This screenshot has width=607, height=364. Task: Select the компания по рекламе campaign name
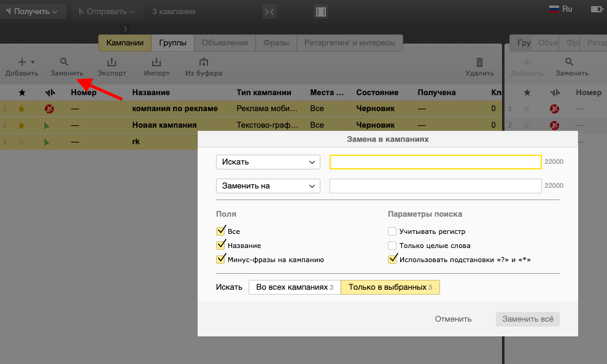click(x=174, y=109)
